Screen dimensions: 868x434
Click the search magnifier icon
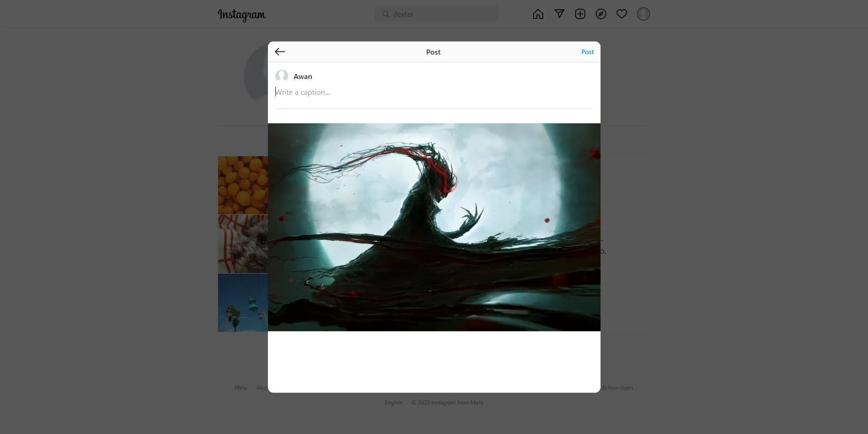[385, 14]
